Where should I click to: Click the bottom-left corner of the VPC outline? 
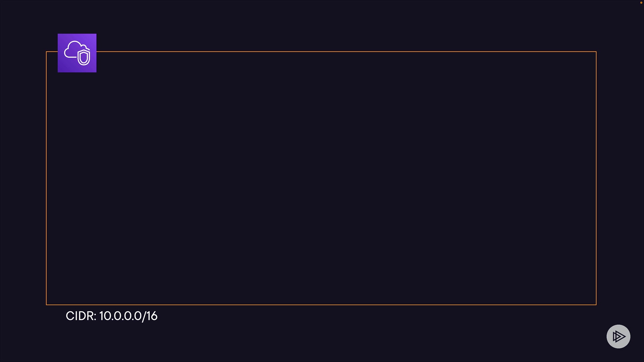pos(46,305)
